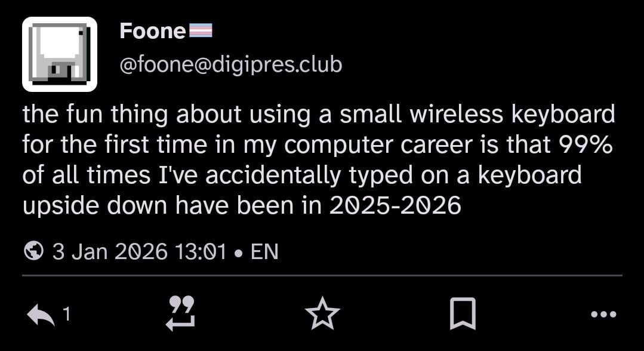Open Foone's floppy disk avatar
644x351 pixels.
(60, 54)
